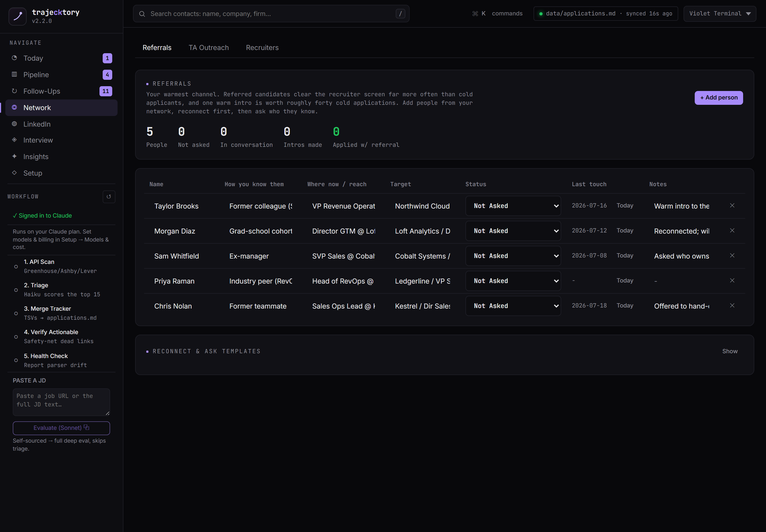Viewport: 766px width, 532px height.
Task: Click the Signed in to Claude status
Action: (42, 216)
